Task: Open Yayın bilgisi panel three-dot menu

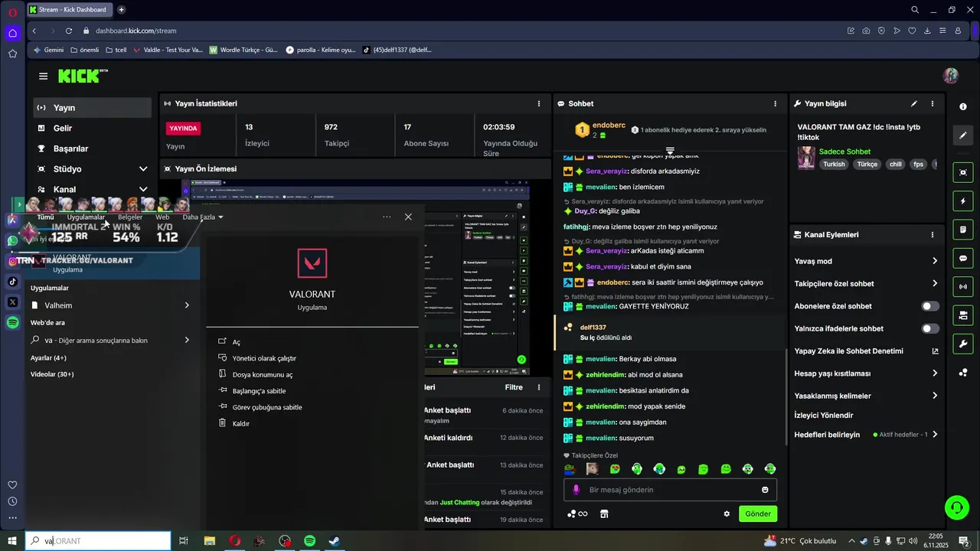Action: 932,103
